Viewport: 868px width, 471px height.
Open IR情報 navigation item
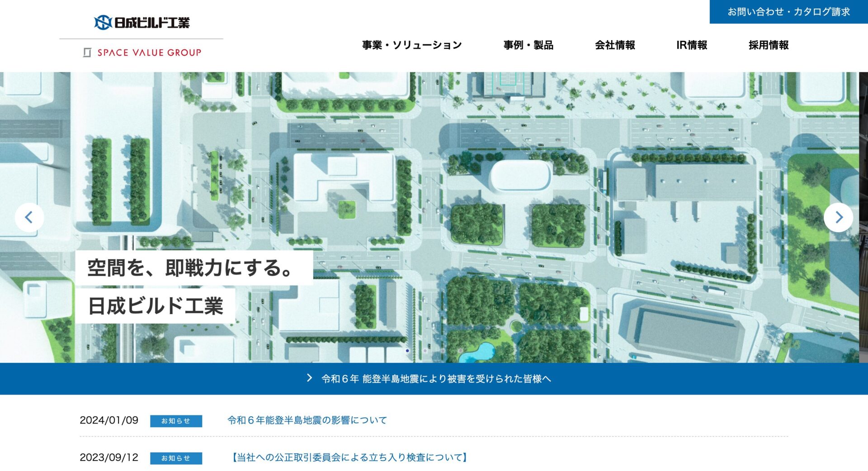point(692,45)
